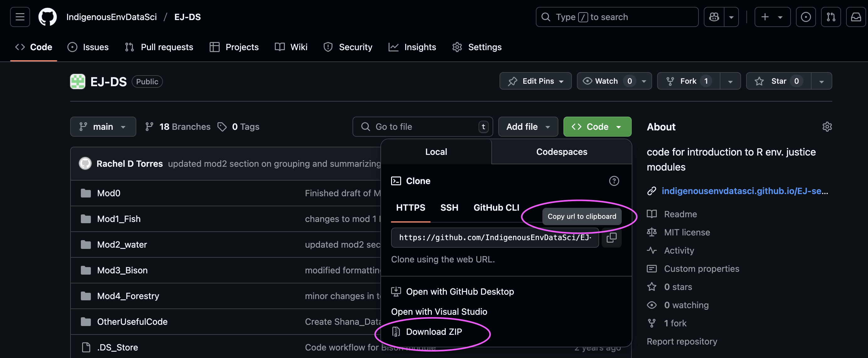Open the Mod3_Bison folder
Screen dimensions: 868x358
[122, 270]
